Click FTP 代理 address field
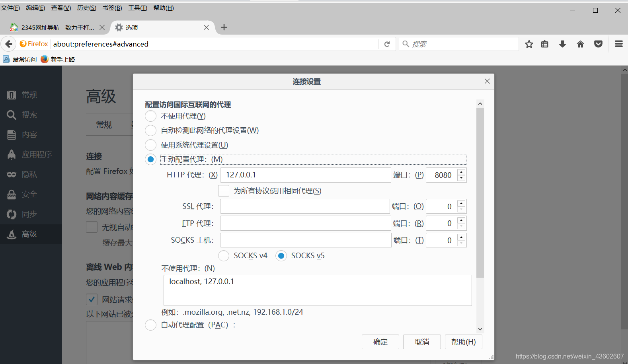628x364 pixels. pyautogui.click(x=306, y=223)
